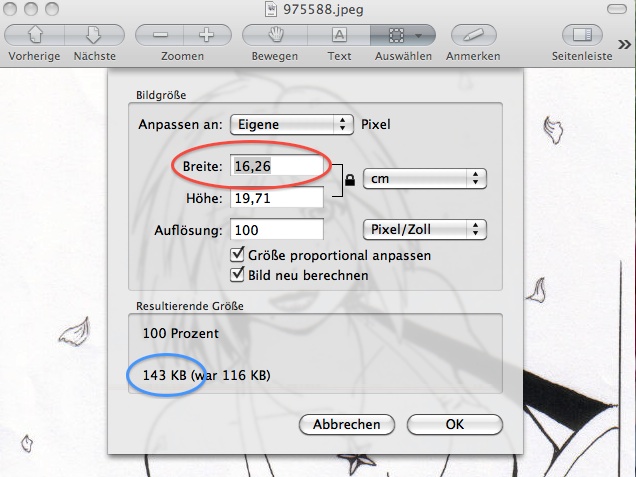Image resolution: width=636 pixels, height=477 pixels.
Task: Select the Bewegen hand tool
Action: 274,34
